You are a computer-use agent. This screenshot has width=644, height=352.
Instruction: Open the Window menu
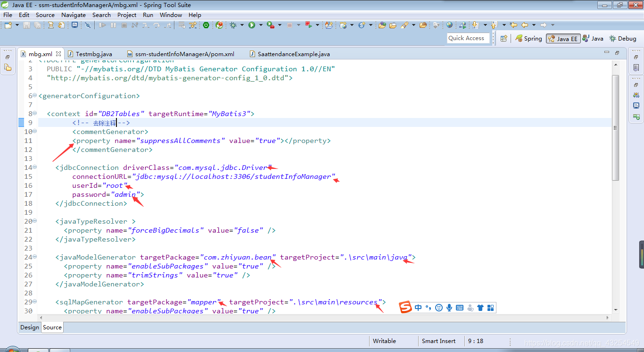pyautogui.click(x=171, y=15)
